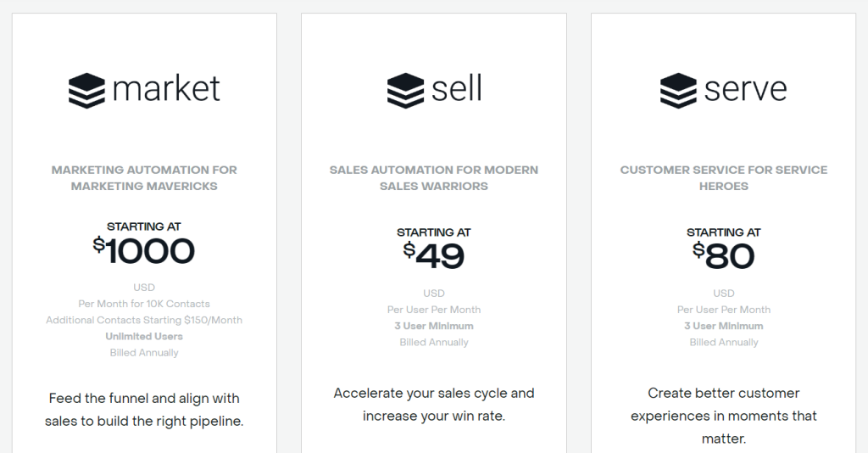Click 'Create better customer experiences' description
Viewport: 868px width, 453px height.
724,416
